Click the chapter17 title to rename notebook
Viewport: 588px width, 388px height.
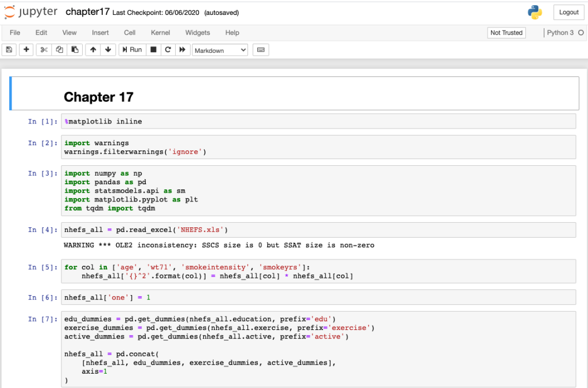pos(87,11)
